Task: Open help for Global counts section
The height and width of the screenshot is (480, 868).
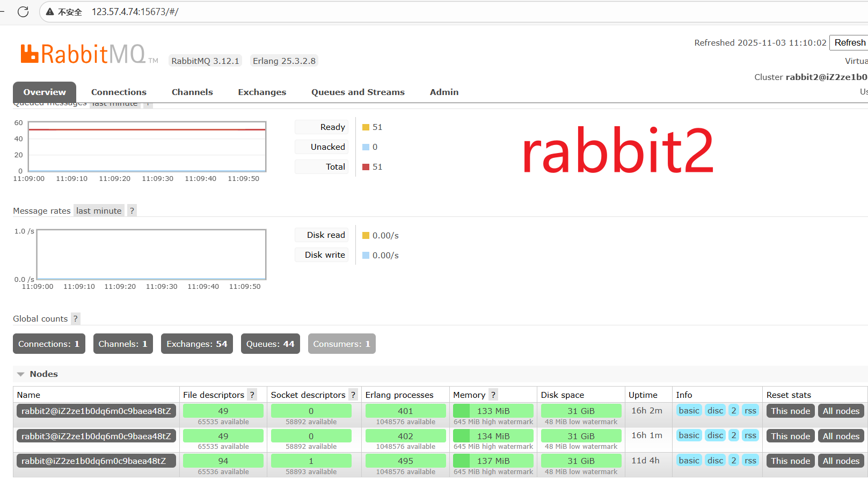Action: (76, 318)
